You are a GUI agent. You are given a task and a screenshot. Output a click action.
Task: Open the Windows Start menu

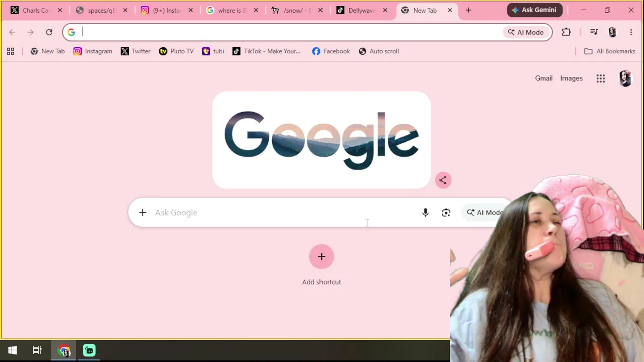[x=13, y=350]
